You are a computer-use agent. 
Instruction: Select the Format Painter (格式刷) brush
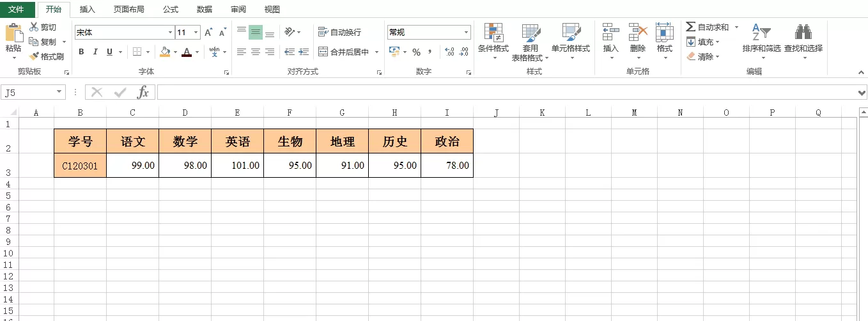pos(34,56)
